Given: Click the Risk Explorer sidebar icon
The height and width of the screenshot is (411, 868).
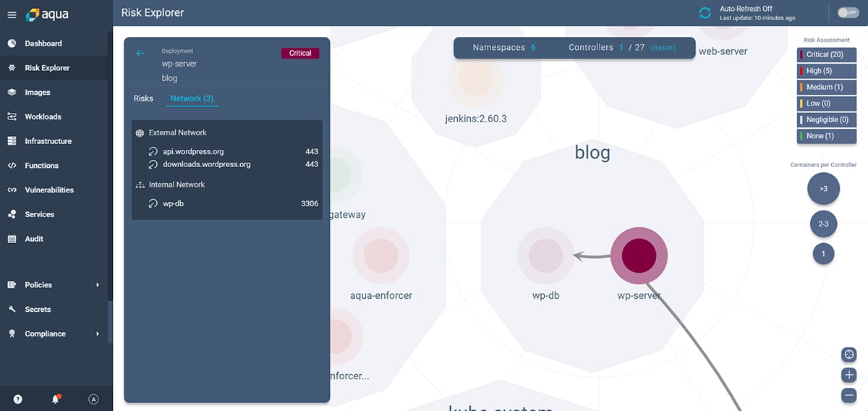Looking at the screenshot, I should 12,68.
